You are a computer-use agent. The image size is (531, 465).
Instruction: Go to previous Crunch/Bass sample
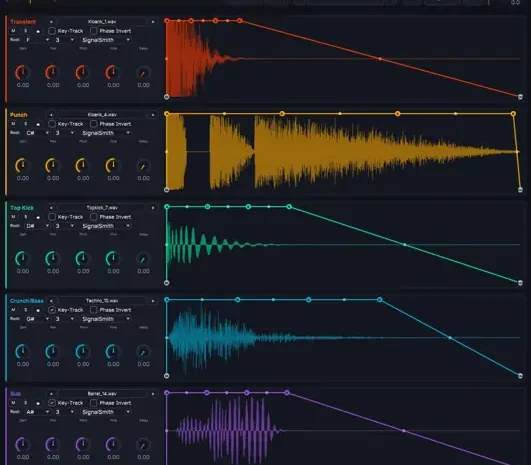tap(51, 301)
